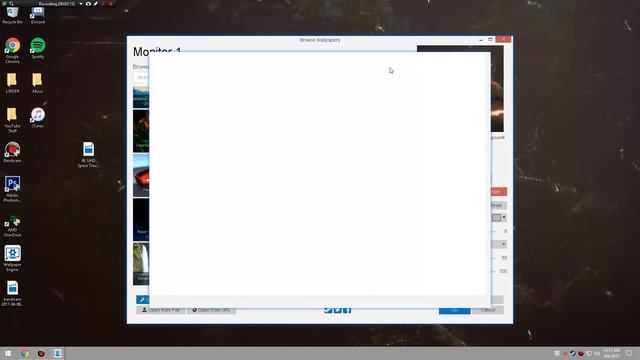Click the Cancel button
Image resolution: width=640 pixels, height=360 pixels.
488,310
